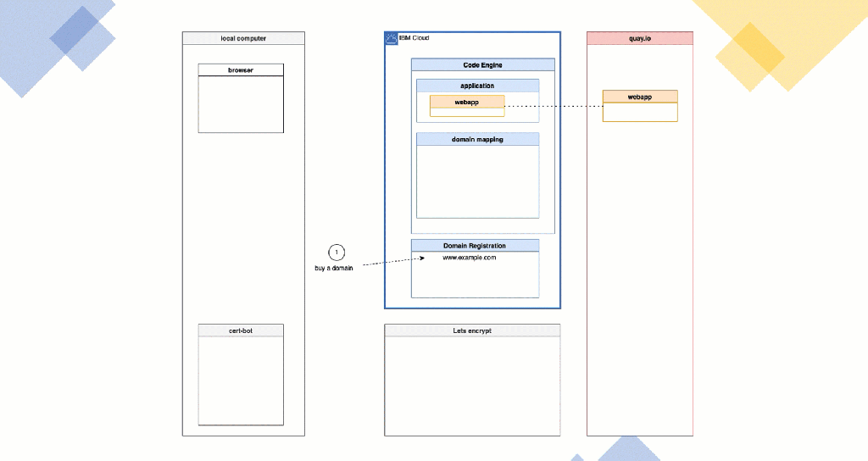
Task: Click the domain mapping header
Action: click(x=477, y=139)
